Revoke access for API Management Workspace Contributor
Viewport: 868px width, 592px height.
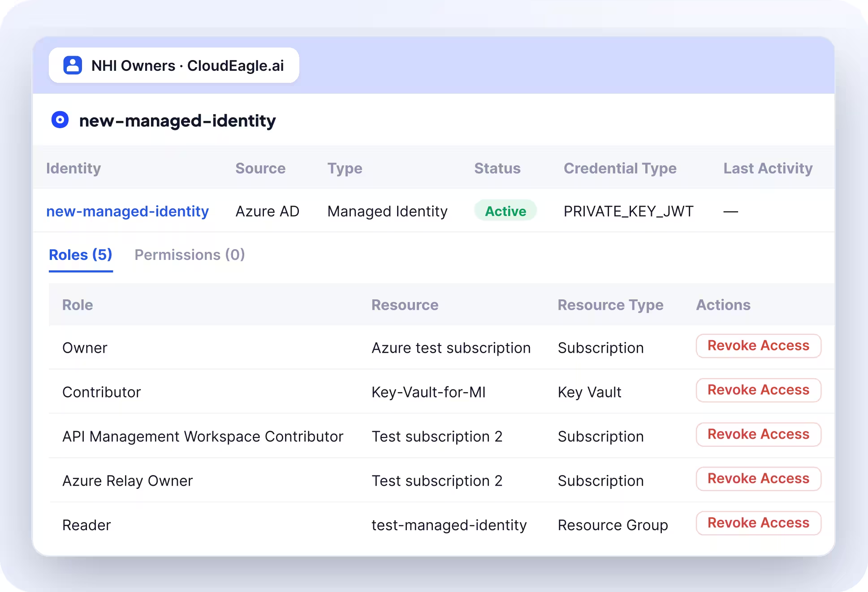pos(758,434)
